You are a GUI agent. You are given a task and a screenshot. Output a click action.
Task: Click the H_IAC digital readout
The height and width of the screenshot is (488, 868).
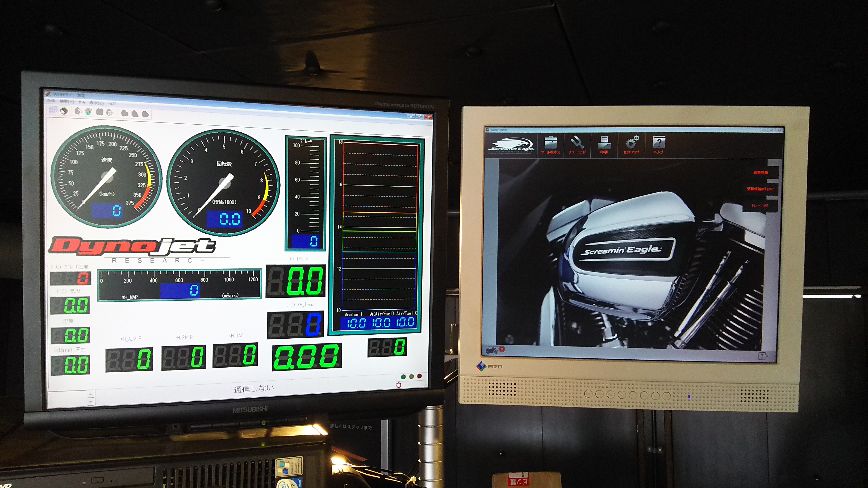click(235, 355)
